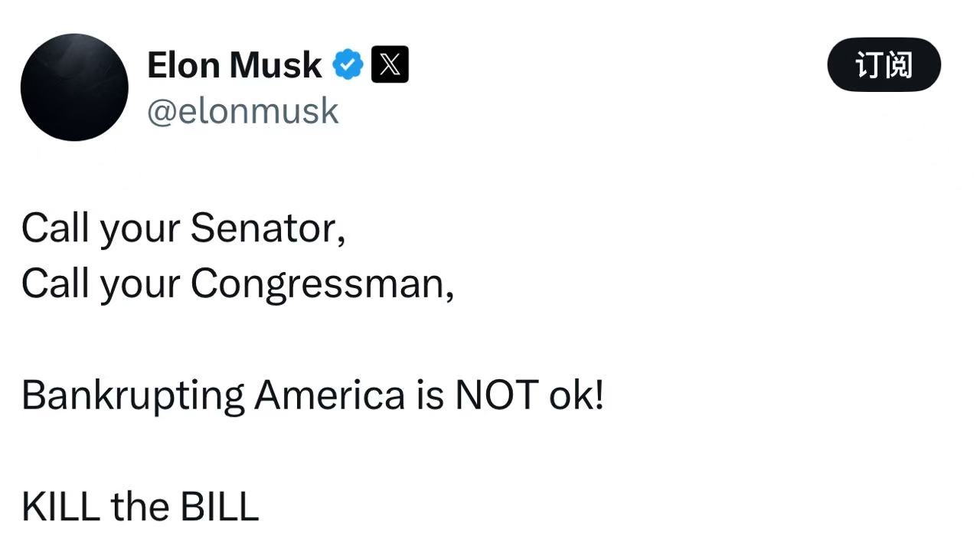The image size is (980, 554).
Task: Click the @elonmusk handle
Action: pyautogui.click(x=242, y=111)
